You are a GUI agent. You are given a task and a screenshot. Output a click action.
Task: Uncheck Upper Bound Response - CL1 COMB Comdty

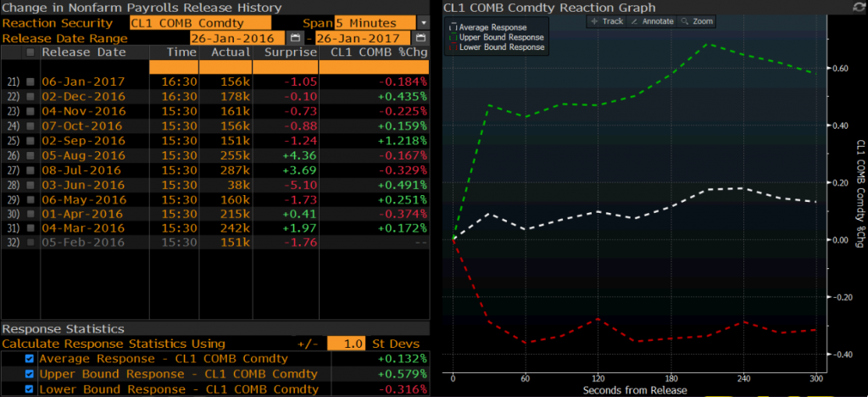pos(30,374)
